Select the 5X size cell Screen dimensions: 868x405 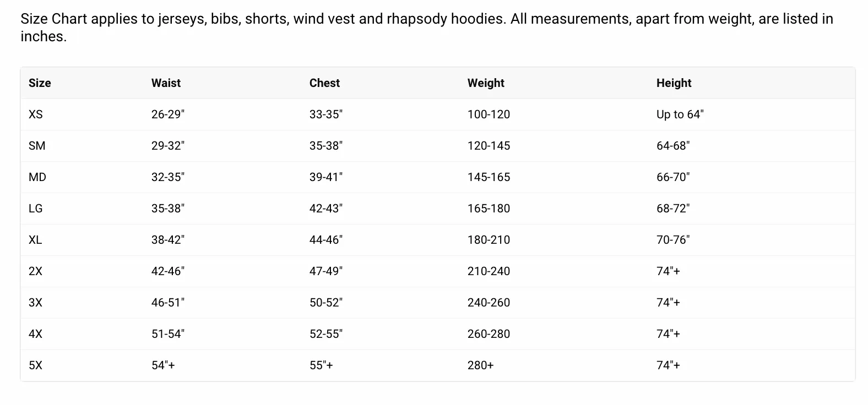click(35, 365)
